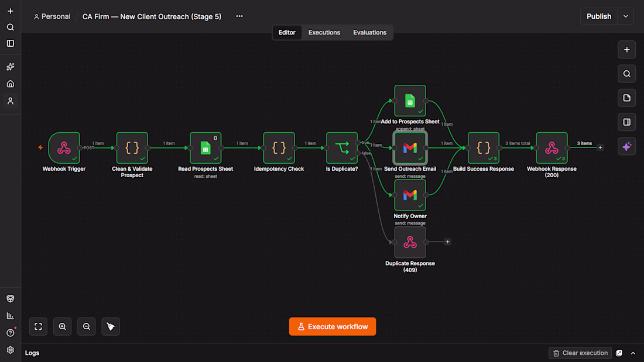Viewport: 644px width, 362px height.
Task: Add a sticky note to canvas
Action: coord(627,98)
